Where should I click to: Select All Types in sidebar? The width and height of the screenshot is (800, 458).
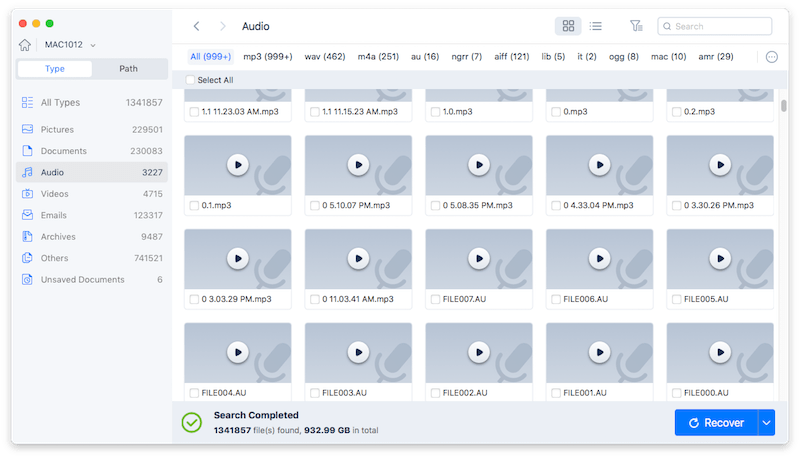92,103
